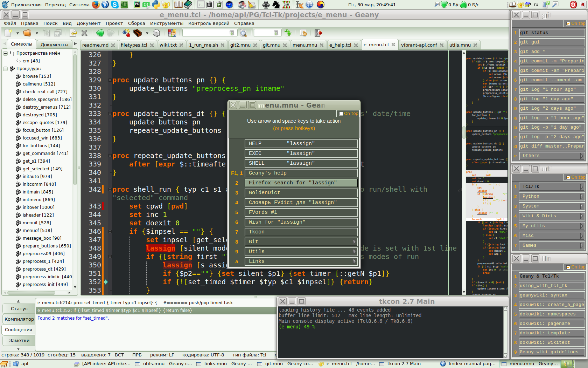This screenshot has height=368, width=588.
Task: Toggle On top checkbox above Tcl/Tk list
Action: (x=568, y=177)
